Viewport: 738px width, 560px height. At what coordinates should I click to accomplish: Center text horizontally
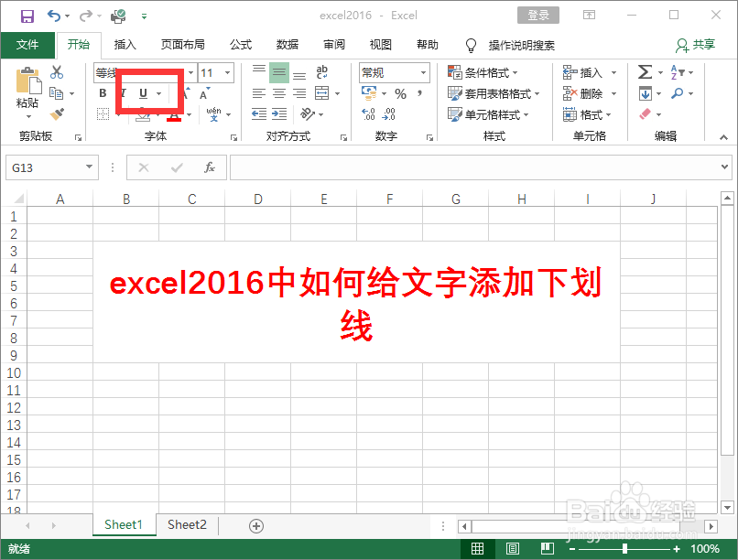click(279, 93)
